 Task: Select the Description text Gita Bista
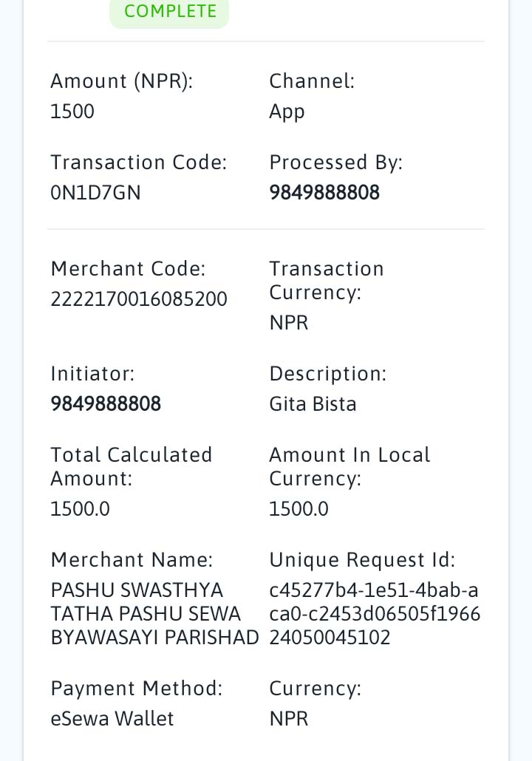[313, 404]
